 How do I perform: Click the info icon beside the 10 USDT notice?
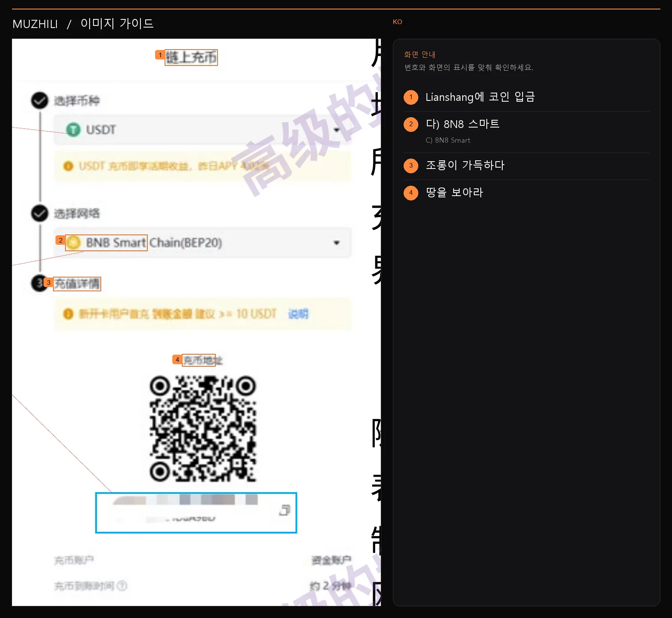[68, 314]
